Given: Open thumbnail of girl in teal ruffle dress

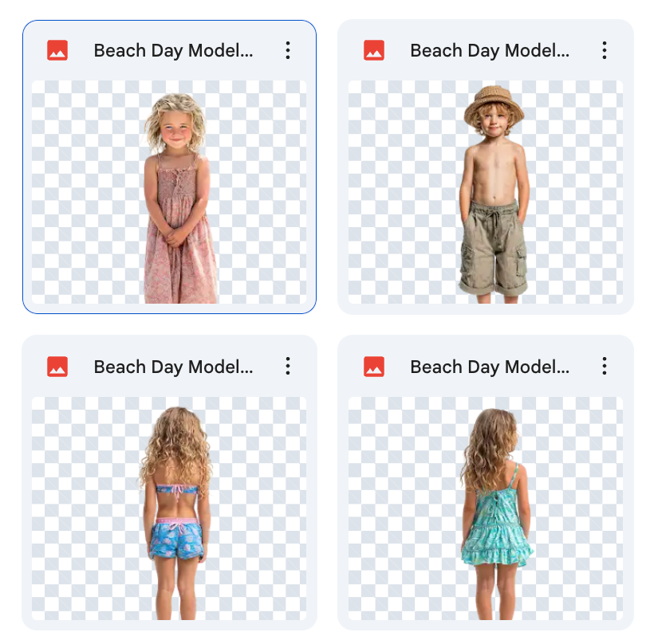Looking at the screenshot, I should click(x=486, y=509).
